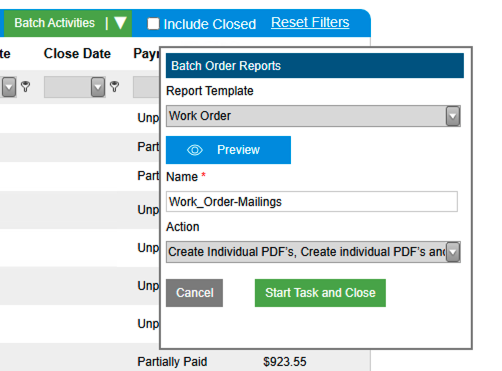The width and height of the screenshot is (502, 371).
Task: Select the Work Order template combo box
Action: click(313, 116)
